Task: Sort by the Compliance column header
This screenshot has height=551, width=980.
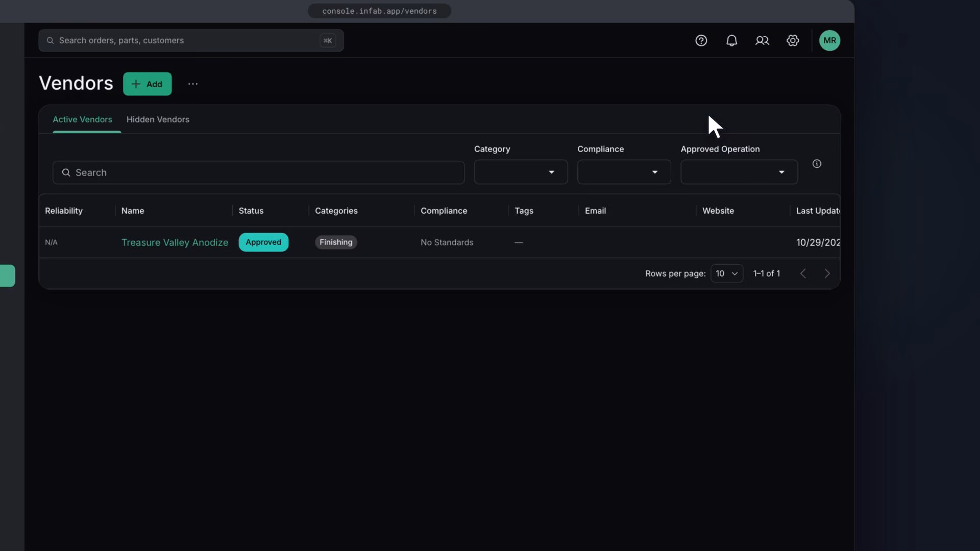Action: click(444, 211)
